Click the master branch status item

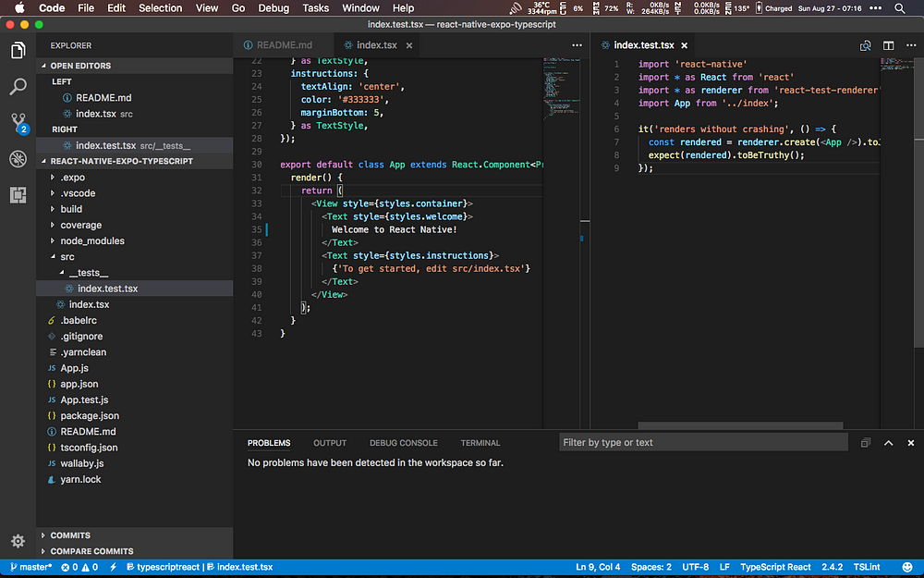(x=30, y=567)
